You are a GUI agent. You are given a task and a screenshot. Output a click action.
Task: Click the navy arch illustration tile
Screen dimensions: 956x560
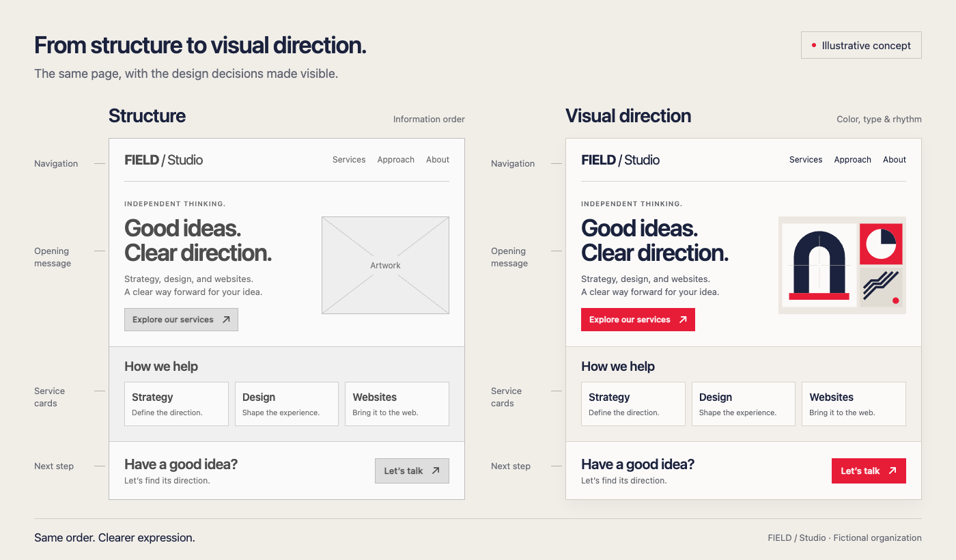(819, 266)
